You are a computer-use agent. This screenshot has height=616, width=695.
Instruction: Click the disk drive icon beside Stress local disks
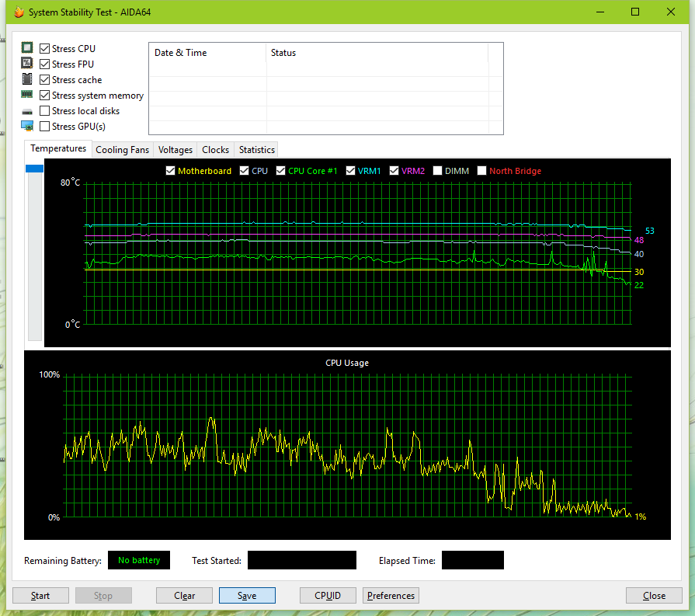[27, 112]
